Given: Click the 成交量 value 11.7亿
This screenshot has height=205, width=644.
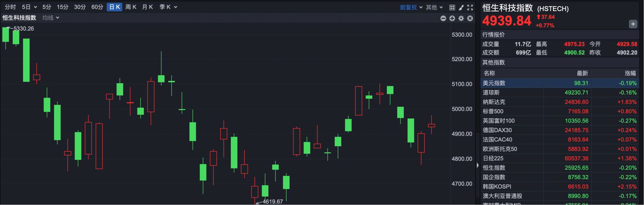Looking at the screenshot, I should (523, 44).
